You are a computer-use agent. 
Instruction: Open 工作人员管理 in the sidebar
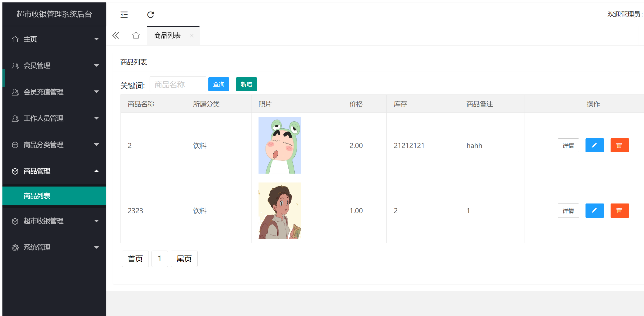click(x=44, y=118)
